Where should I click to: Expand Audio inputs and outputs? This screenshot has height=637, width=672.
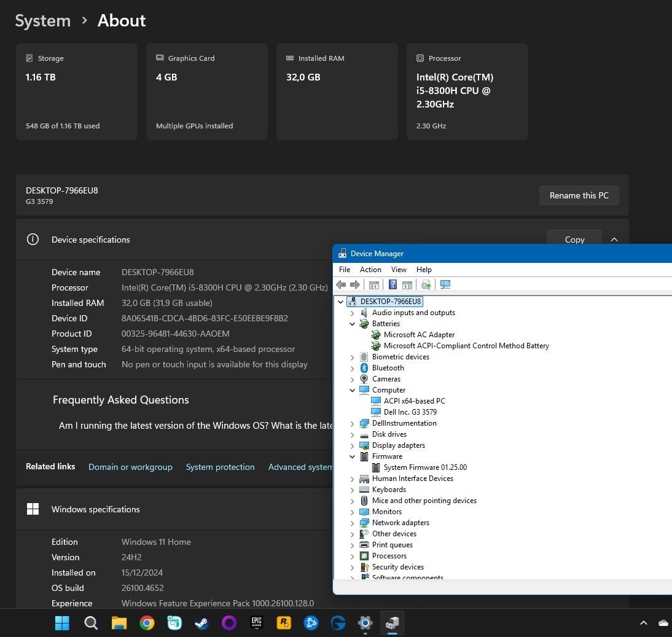[x=353, y=313]
